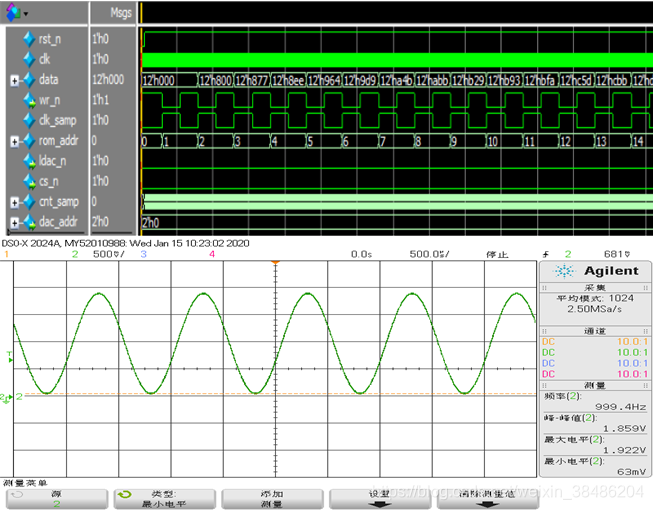Viewport: 653px width, 510px height.
Task: Click the wr_n signal name
Action: (x=50, y=100)
